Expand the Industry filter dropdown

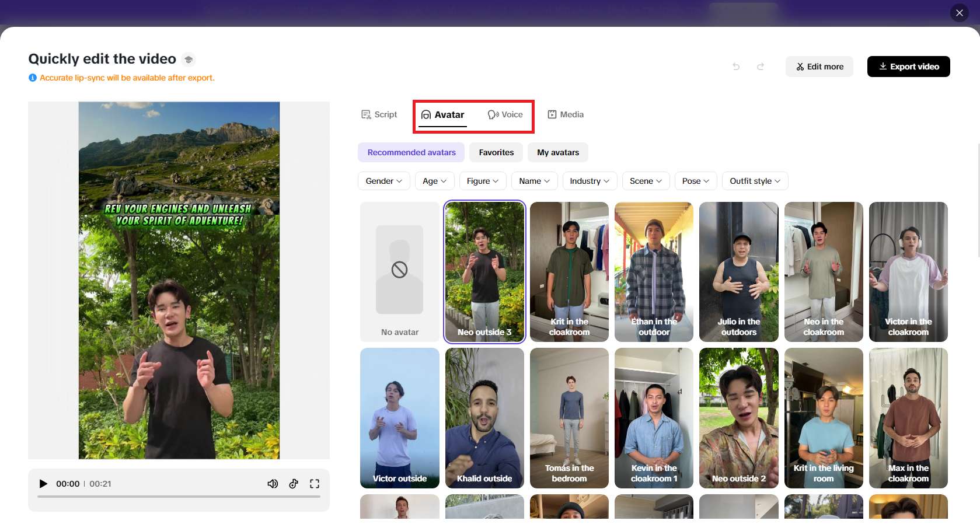590,181
